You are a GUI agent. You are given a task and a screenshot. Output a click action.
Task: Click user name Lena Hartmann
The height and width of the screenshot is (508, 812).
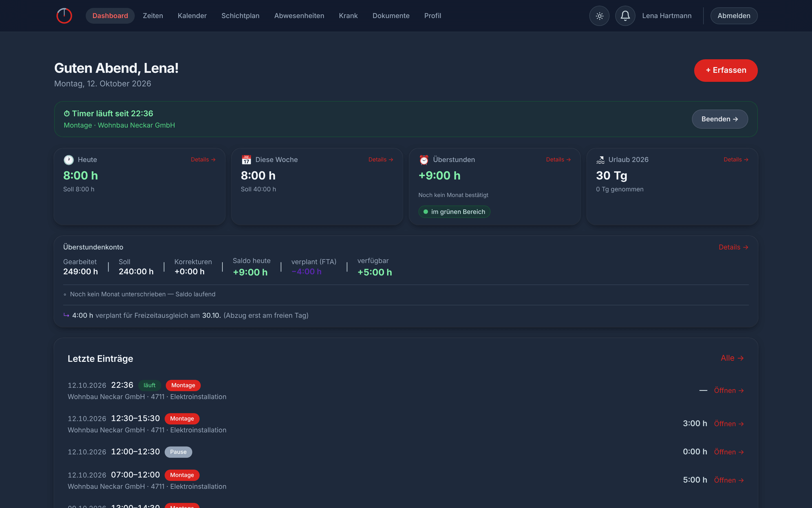click(x=667, y=16)
